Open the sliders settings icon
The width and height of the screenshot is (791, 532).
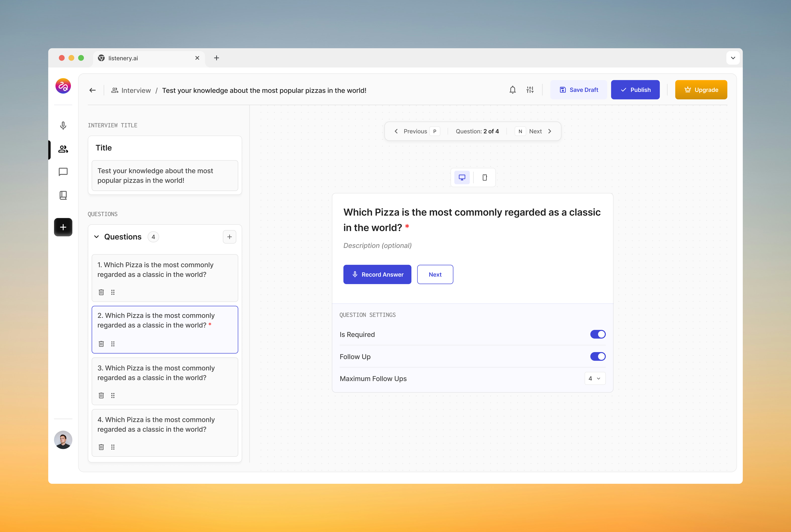click(x=530, y=90)
